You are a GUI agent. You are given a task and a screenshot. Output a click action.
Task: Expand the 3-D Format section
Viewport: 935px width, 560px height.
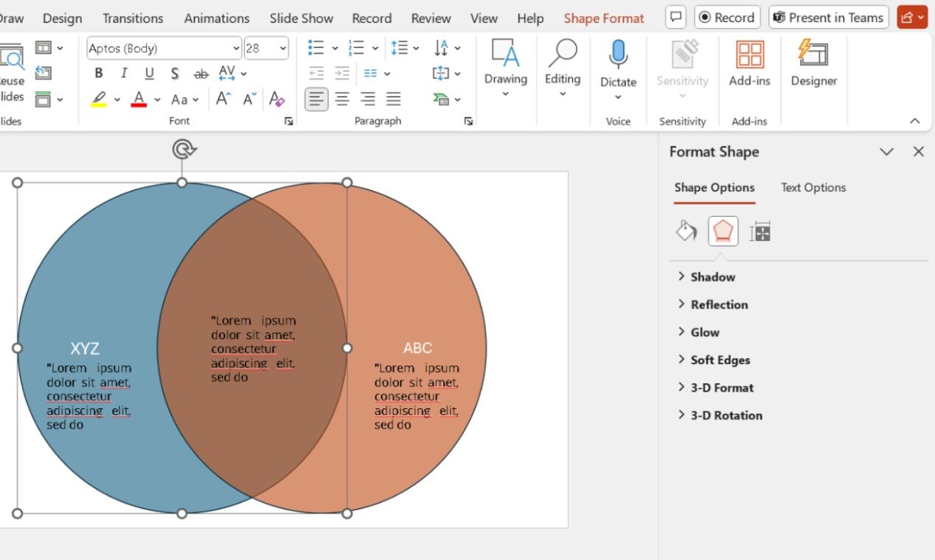point(715,388)
